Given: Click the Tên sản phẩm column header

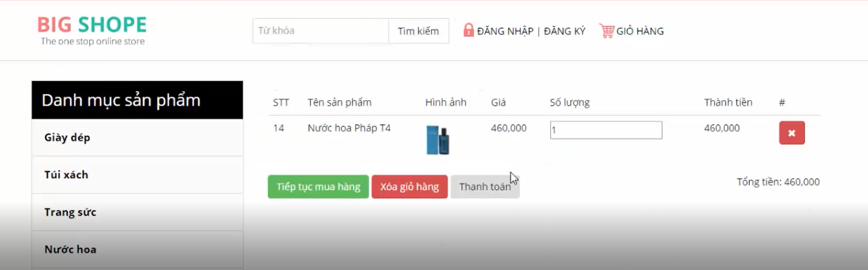Looking at the screenshot, I should click(x=339, y=102).
